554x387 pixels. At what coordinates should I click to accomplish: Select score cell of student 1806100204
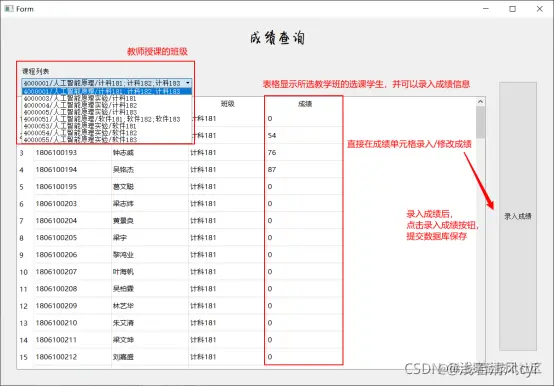coord(304,221)
